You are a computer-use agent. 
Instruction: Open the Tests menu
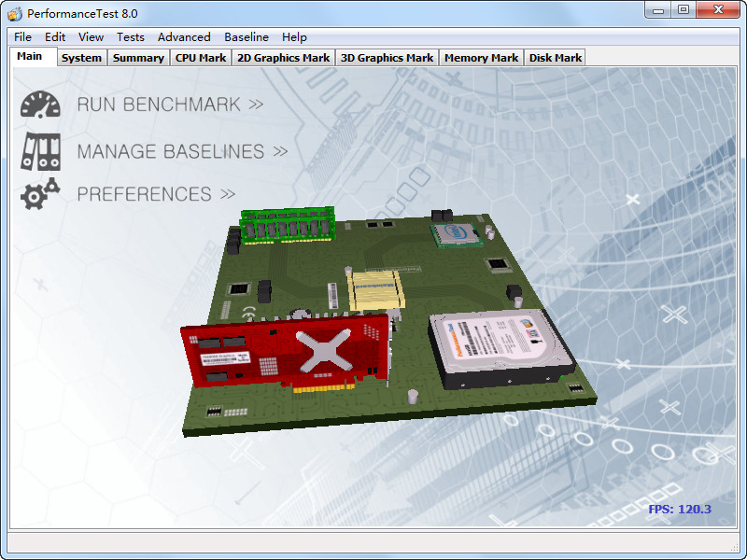tap(131, 37)
